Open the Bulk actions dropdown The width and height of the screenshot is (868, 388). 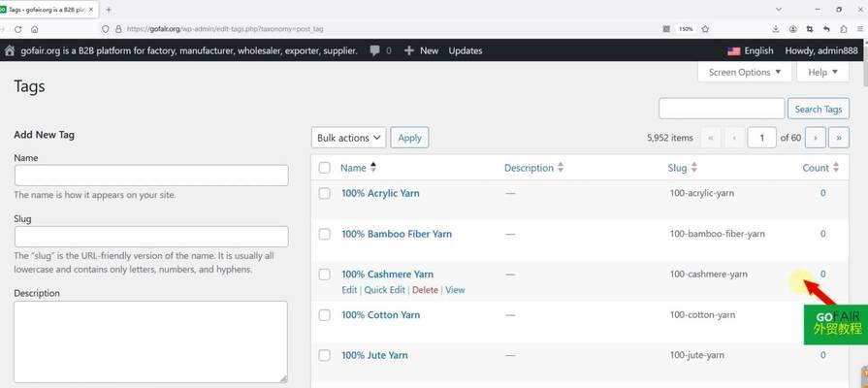(x=348, y=138)
